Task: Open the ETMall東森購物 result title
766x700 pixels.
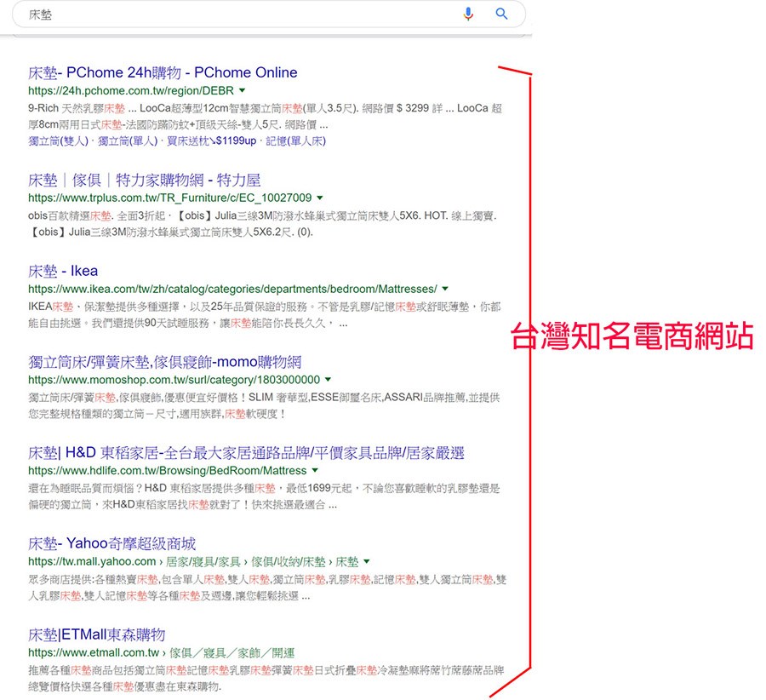Action: [96, 634]
